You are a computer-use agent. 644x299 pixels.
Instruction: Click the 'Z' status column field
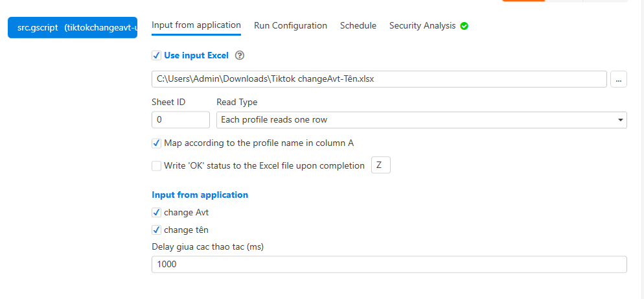[380, 165]
